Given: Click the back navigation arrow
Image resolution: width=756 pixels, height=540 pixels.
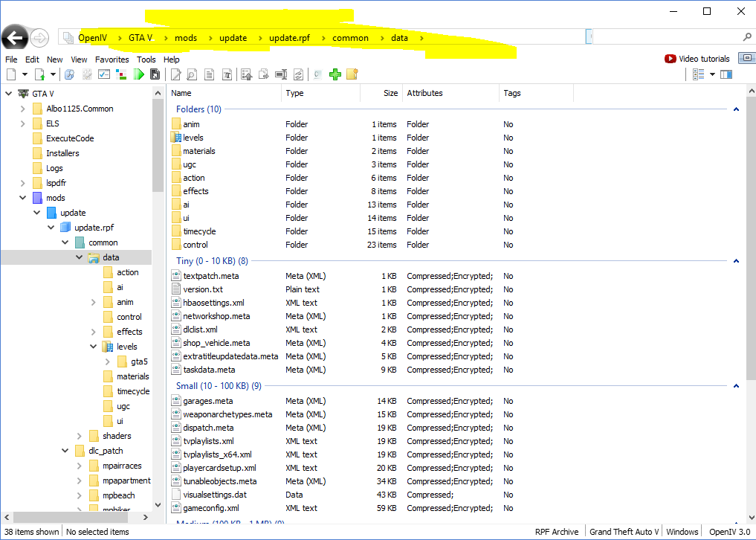Looking at the screenshot, I should tap(15, 38).
